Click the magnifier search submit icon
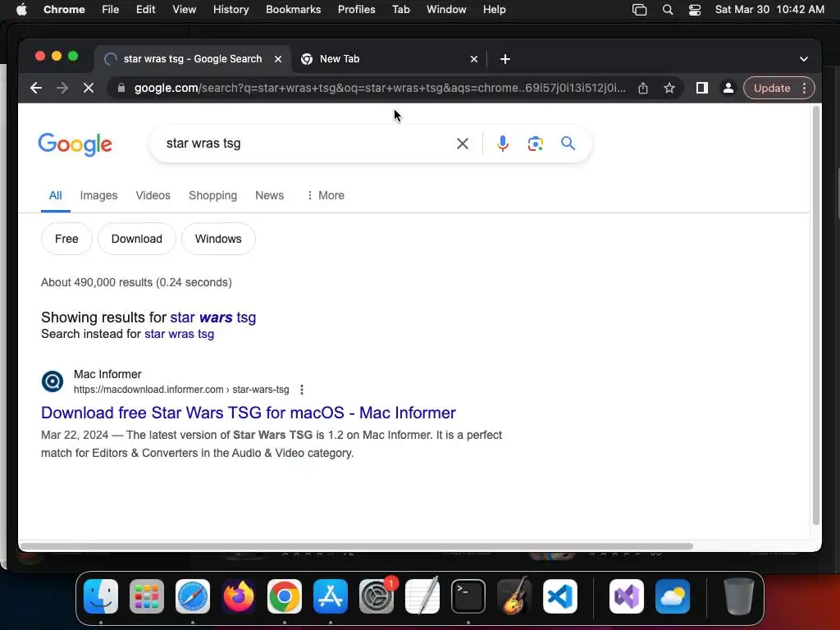The image size is (840, 630). pyautogui.click(x=568, y=143)
